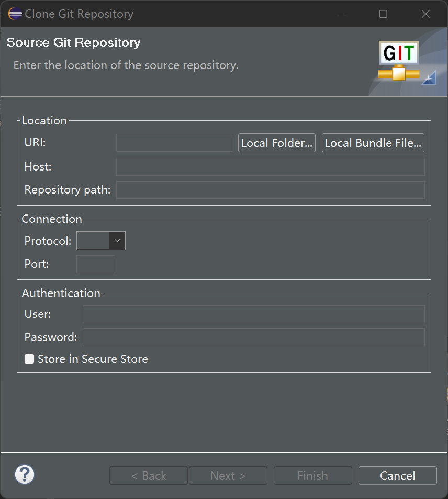The width and height of the screenshot is (448, 499).
Task: Click the disabled Back button
Action: (x=149, y=475)
